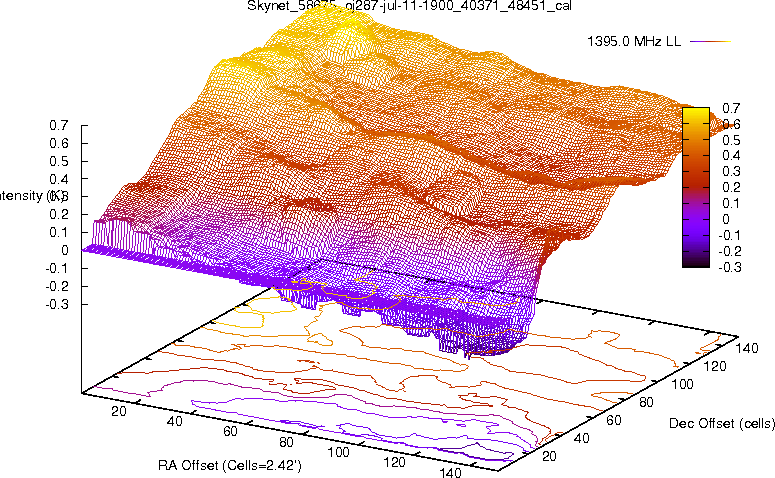
Task: Click the 0.4 label beside the color bar
Action: point(731,155)
